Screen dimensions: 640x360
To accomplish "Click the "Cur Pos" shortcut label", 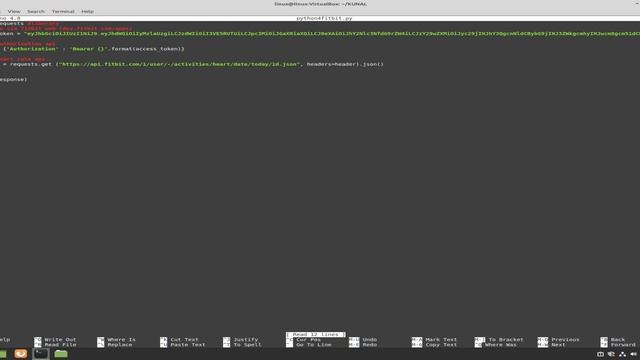I will pyautogui.click(x=308, y=340).
